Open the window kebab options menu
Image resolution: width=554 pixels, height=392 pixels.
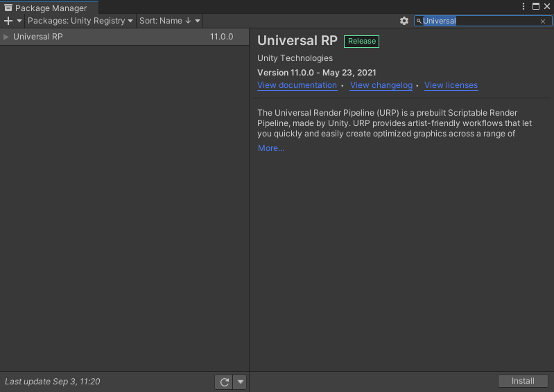[x=523, y=6]
